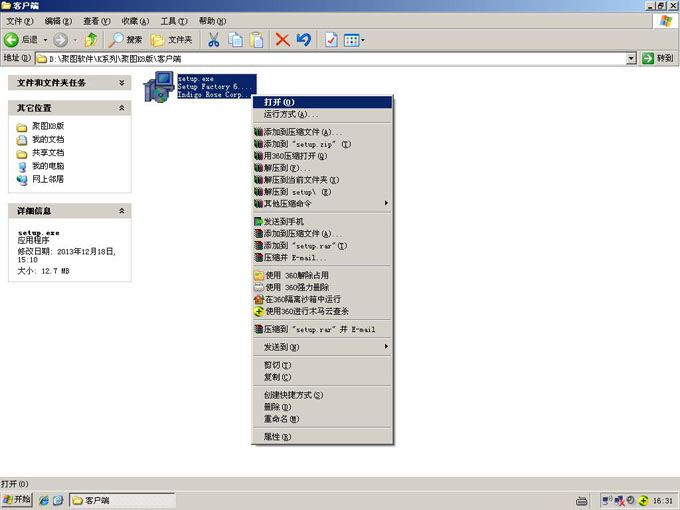This screenshot has height=510, width=680.
Task: Click the 我的文档 link in sidebar
Action: tap(47, 140)
